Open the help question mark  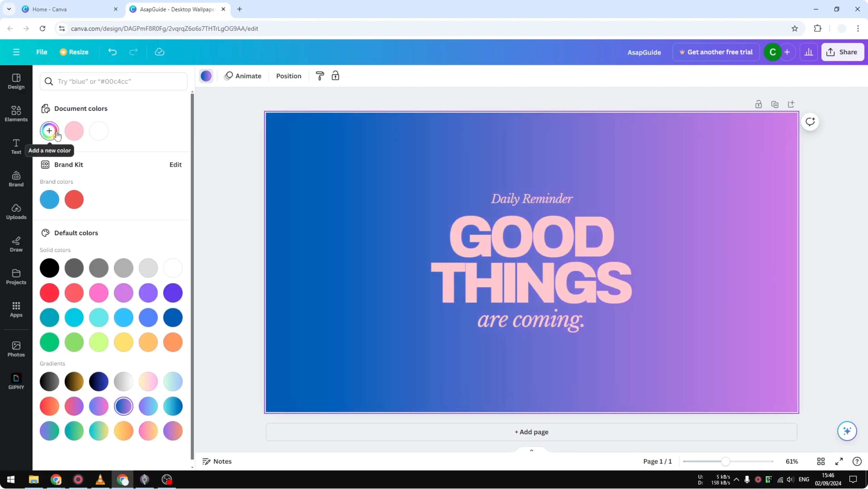pyautogui.click(x=857, y=461)
